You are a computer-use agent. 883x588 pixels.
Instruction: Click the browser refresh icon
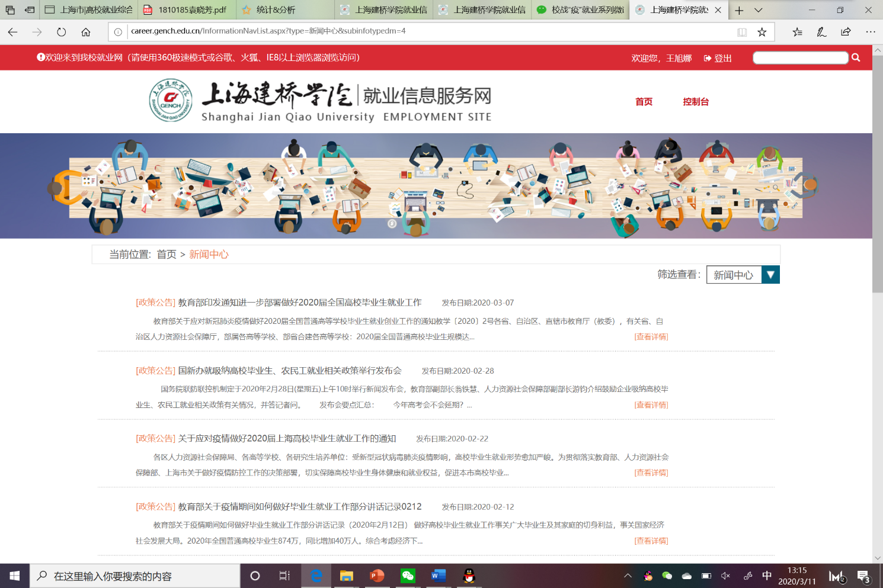coord(62,32)
